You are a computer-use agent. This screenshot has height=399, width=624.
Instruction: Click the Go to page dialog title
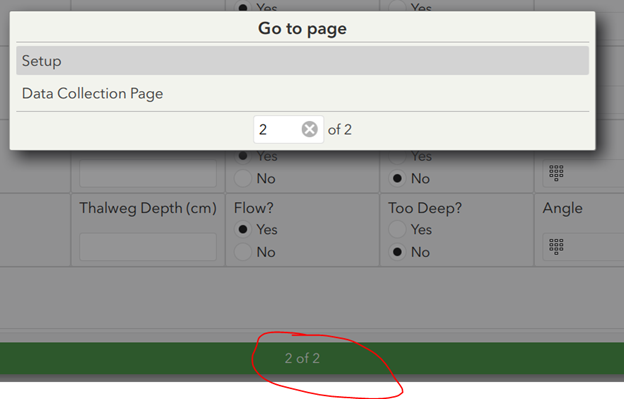point(302,29)
